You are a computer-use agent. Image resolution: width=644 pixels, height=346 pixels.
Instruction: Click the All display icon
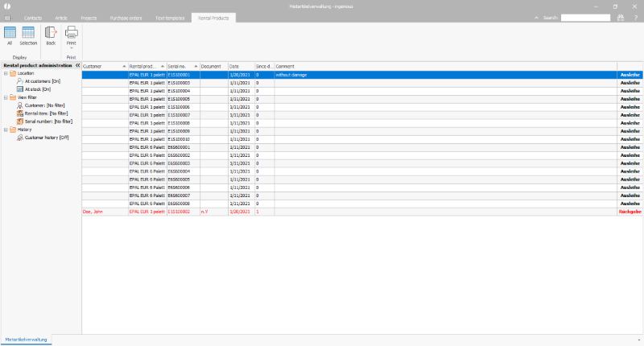point(10,33)
